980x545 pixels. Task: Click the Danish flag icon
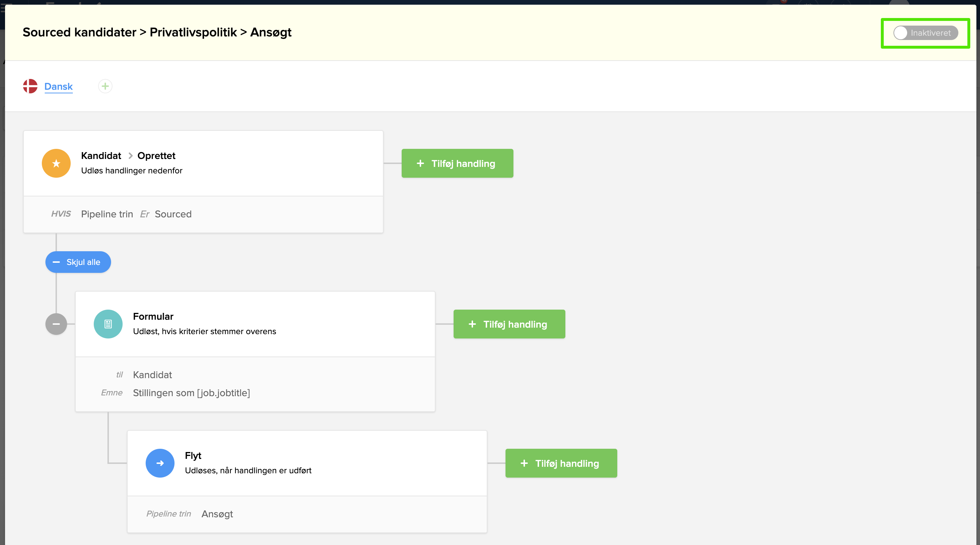coord(30,87)
